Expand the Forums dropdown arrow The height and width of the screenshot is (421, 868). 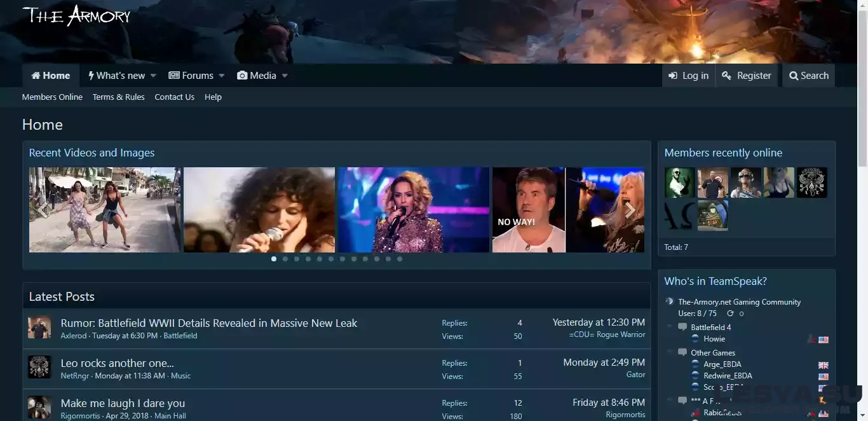click(x=222, y=76)
